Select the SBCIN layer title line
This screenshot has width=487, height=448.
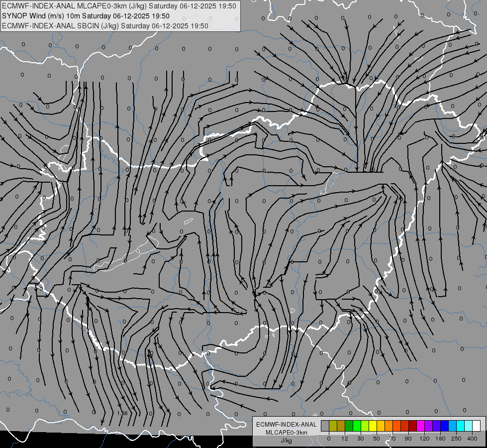point(105,26)
